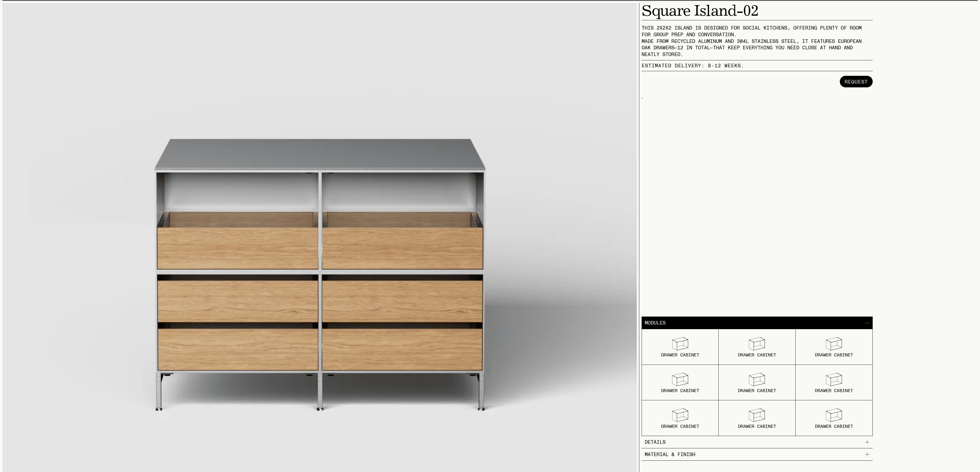Select the bottom-left Drawer Cabinet module

pyautogui.click(x=680, y=418)
